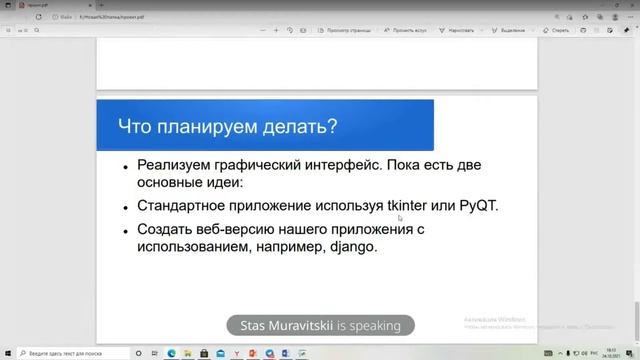Rotate the PDF page

coord(290,30)
